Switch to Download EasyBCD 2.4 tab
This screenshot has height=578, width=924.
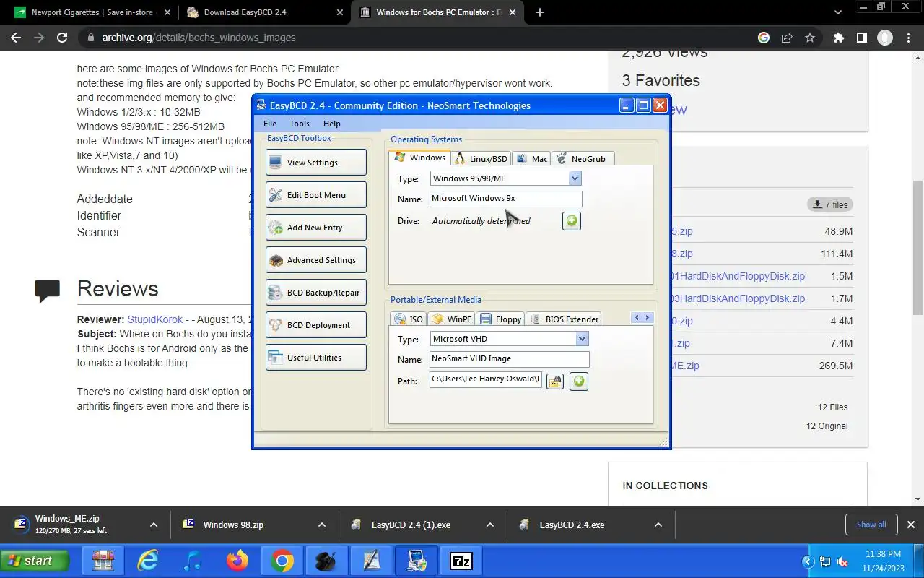coord(264,12)
